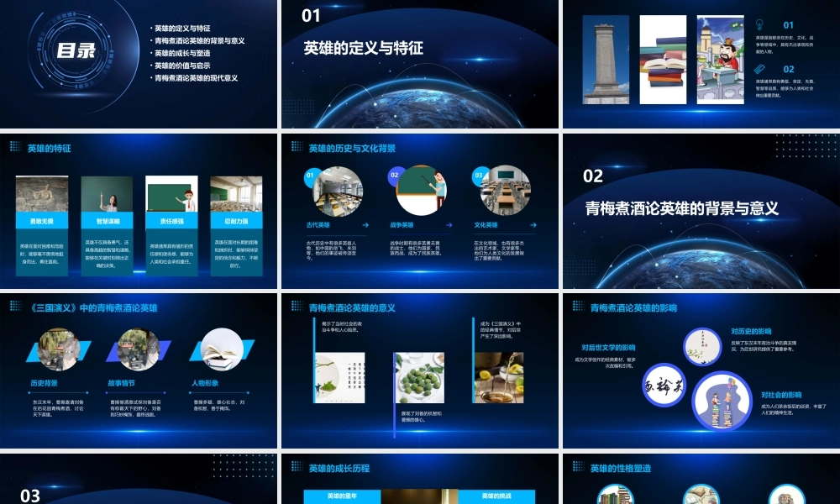840x504 pixels.
Task: Click the 青梅煮酒论英雄的影响 slide title
Action: (633, 308)
